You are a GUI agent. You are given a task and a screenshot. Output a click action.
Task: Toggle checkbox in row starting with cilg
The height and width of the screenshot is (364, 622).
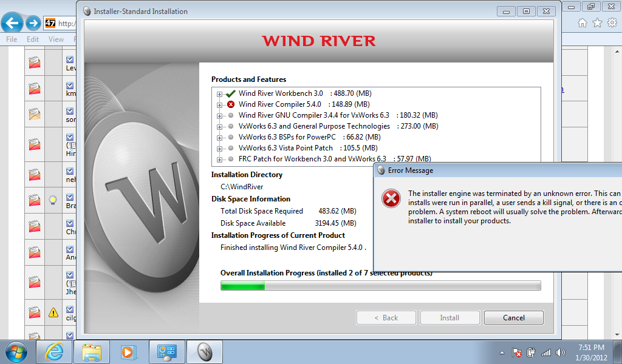click(70, 309)
